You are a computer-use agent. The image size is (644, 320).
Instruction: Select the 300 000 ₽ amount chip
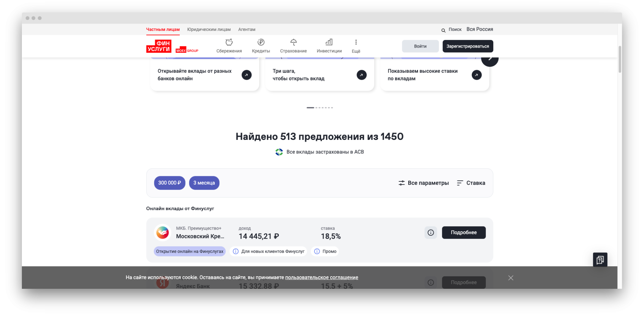[x=169, y=183]
